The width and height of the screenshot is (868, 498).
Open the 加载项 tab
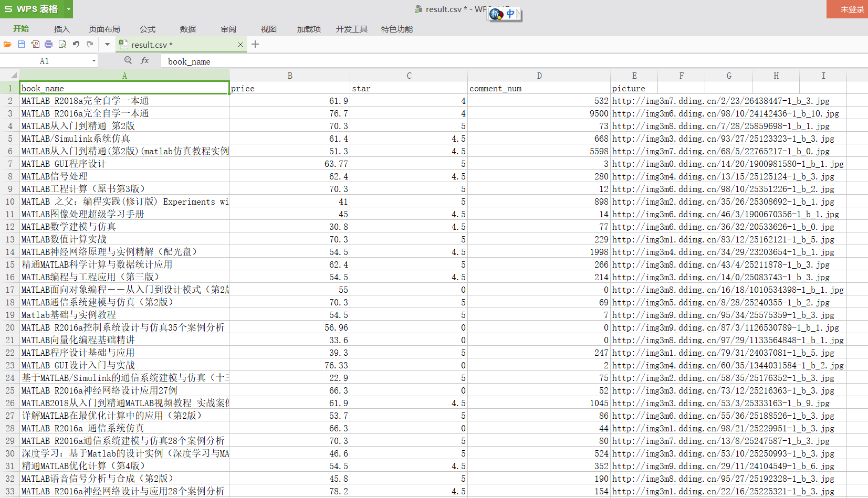(x=309, y=29)
